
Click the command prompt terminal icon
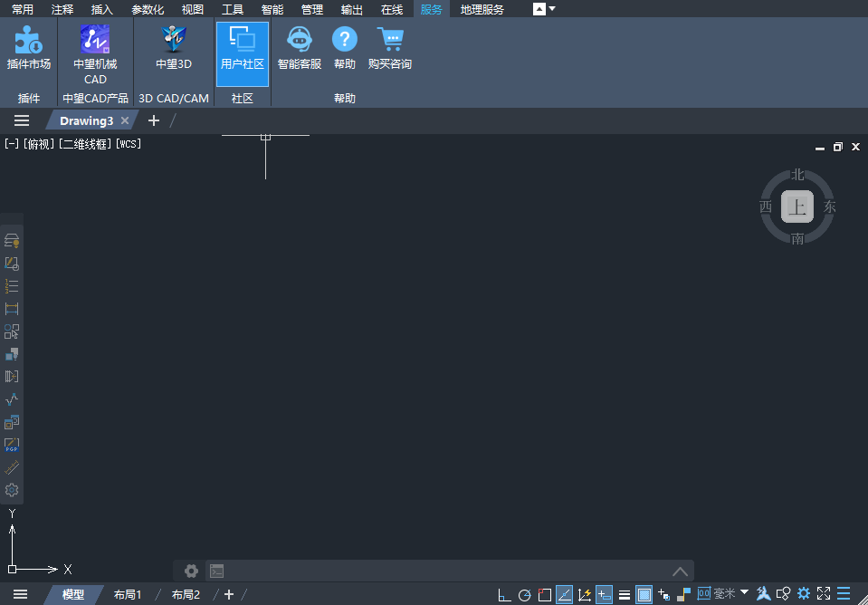217,571
